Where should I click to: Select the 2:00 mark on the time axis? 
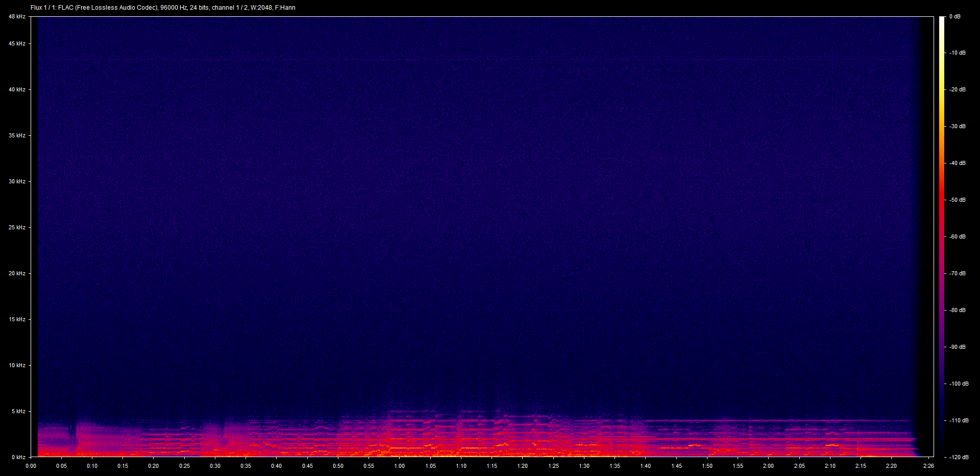pos(768,466)
